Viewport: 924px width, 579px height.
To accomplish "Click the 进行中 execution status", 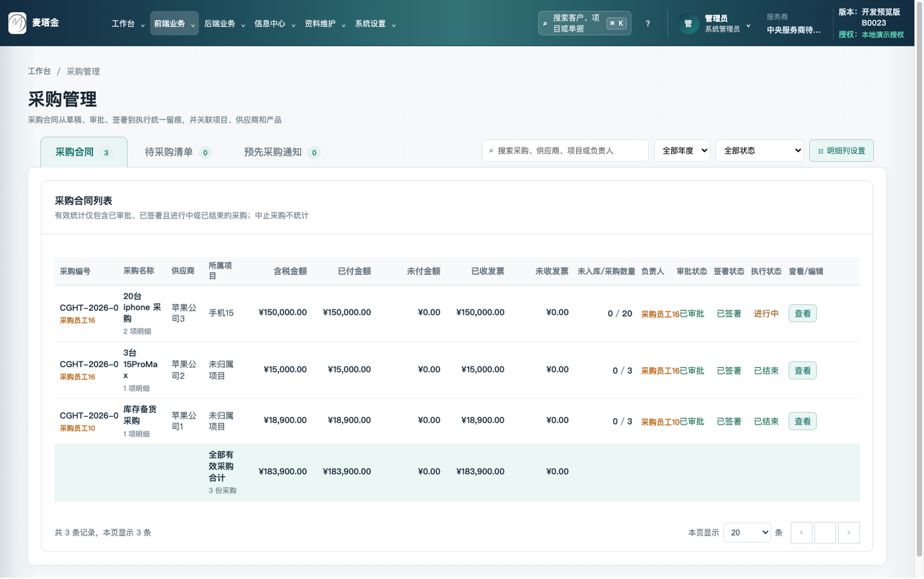I will [x=766, y=314].
